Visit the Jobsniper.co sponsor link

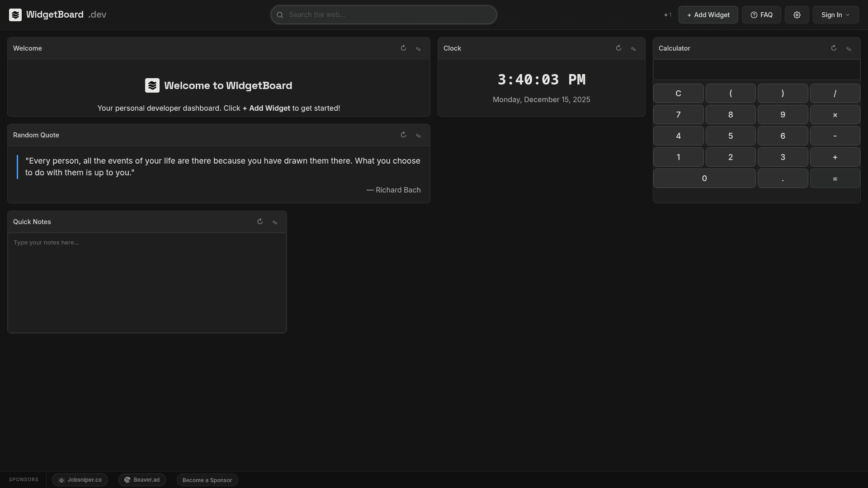(80, 480)
